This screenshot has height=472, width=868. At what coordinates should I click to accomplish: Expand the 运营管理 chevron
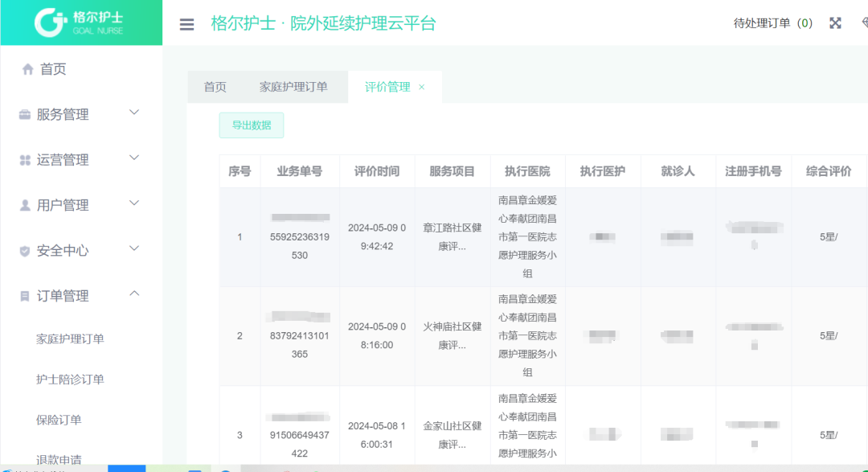point(134,158)
